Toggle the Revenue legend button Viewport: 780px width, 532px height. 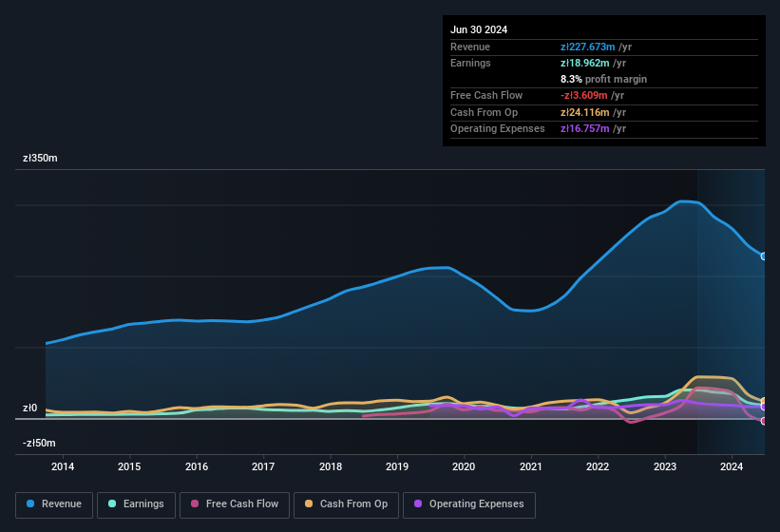coord(54,504)
